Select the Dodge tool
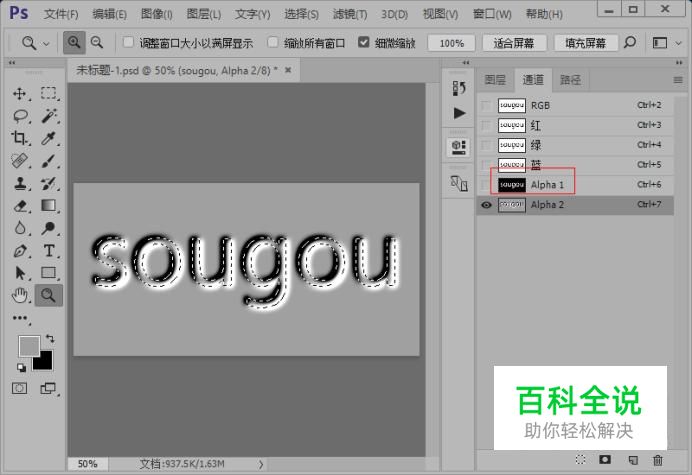This screenshot has width=692, height=475. [49, 228]
